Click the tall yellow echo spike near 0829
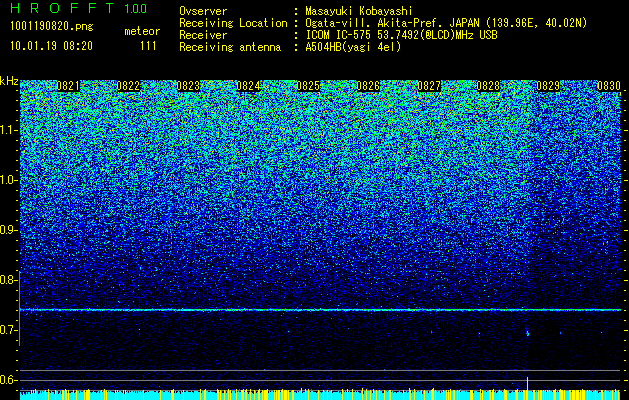This screenshot has height=400, width=629. 527,383
